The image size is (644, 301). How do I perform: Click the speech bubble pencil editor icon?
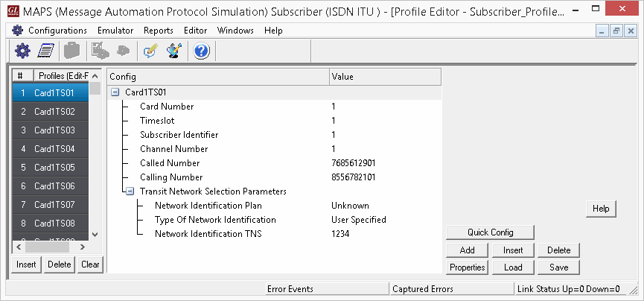[x=150, y=51]
